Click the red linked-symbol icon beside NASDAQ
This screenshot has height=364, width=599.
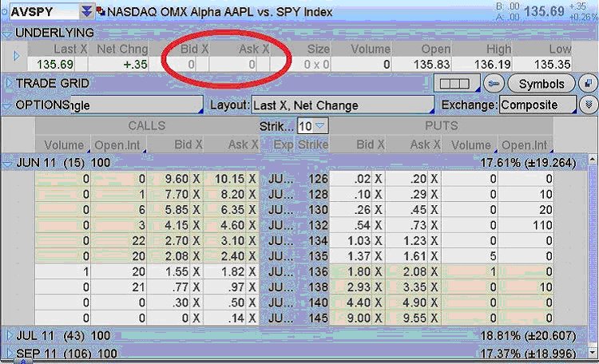point(101,11)
